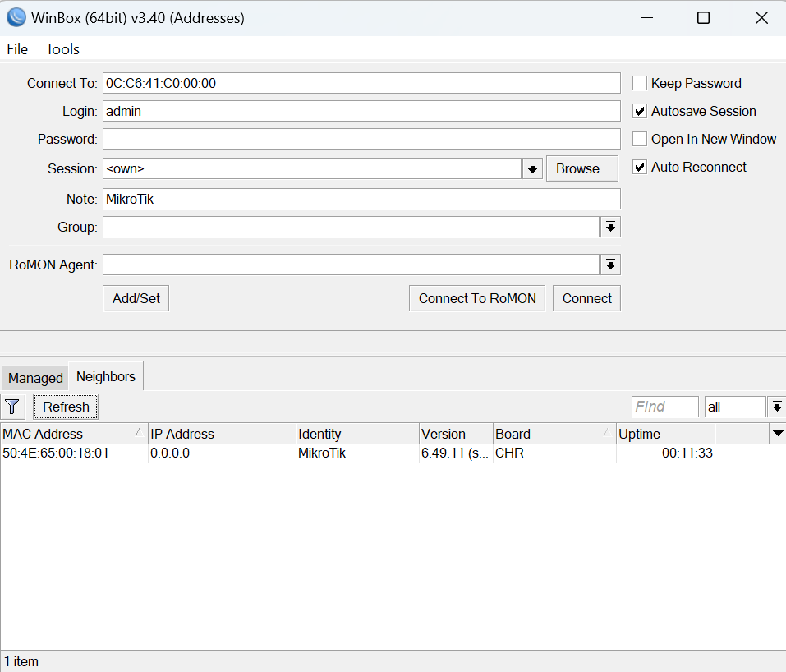Screen dimensions: 786x672
Task: Open the table column selector arrow
Action: pyautogui.click(x=778, y=433)
